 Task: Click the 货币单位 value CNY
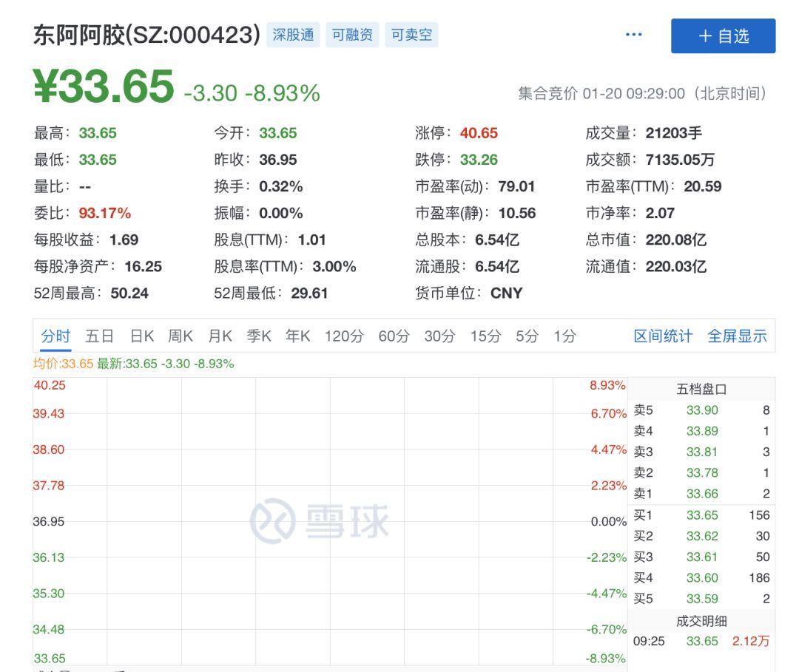pyautogui.click(x=507, y=293)
